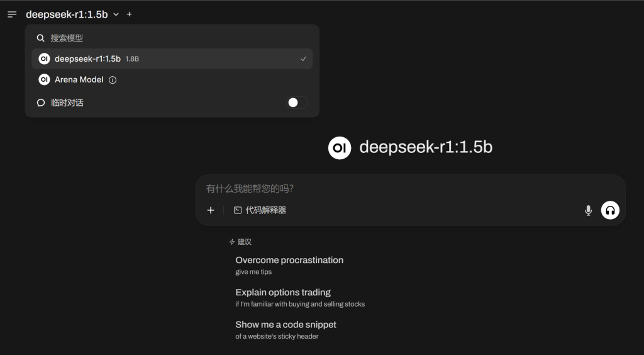This screenshot has height=355, width=644.
Task: Click the large model logo above the input
Action: tap(339, 148)
